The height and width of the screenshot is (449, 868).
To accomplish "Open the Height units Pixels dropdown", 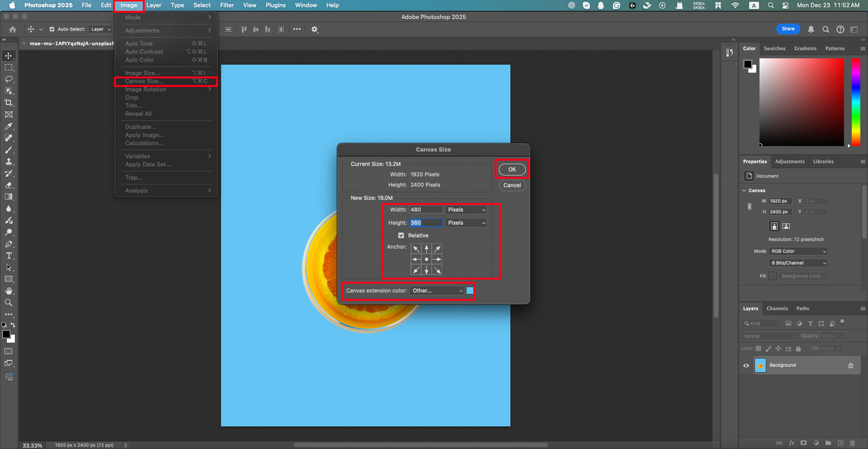I will (466, 222).
